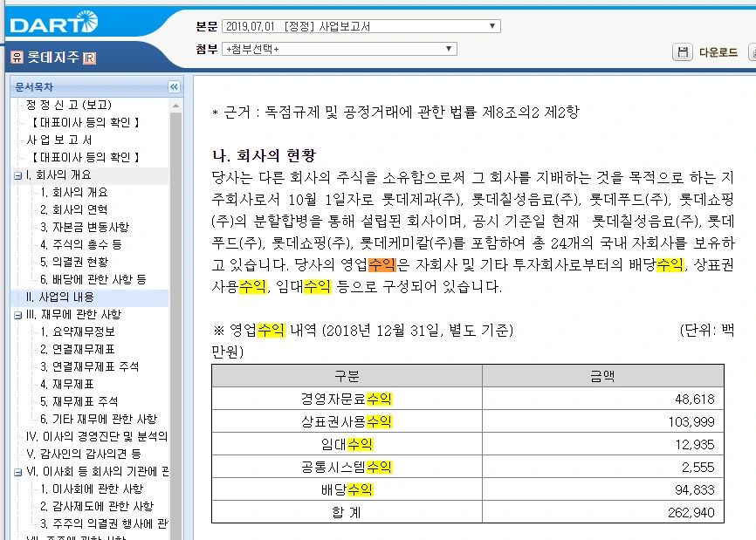The height and width of the screenshot is (540, 756).
Task: Collapse the III. 재무에 관한 사항 tree node
Action: pyautogui.click(x=17, y=316)
